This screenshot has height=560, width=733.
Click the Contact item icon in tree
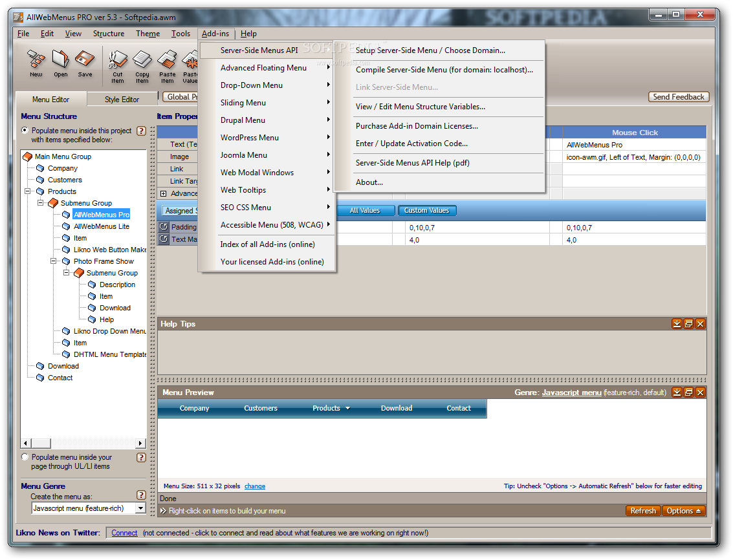pos(40,378)
